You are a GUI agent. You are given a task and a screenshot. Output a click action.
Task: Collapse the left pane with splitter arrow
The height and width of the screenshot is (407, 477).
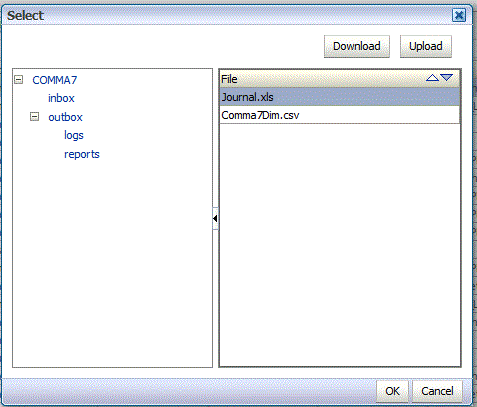[215, 218]
